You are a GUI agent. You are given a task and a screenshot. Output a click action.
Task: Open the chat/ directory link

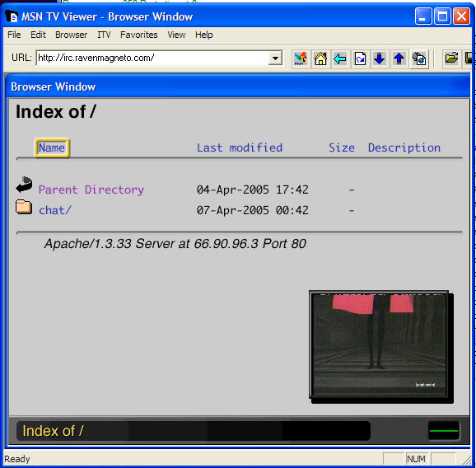[x=55, y=210]
